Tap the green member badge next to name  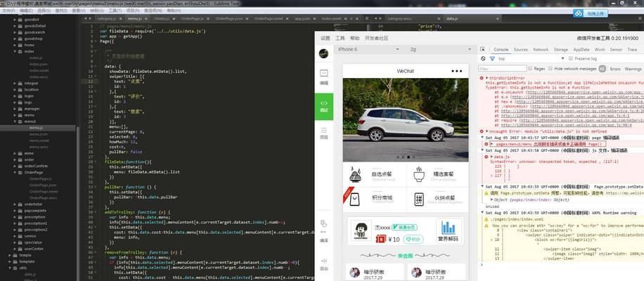[404, 227]
